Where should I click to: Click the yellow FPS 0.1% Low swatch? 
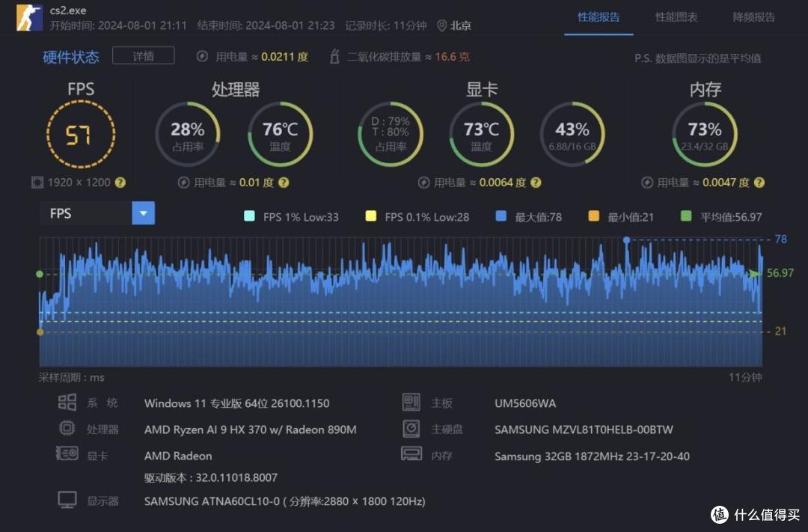[370, 216]
